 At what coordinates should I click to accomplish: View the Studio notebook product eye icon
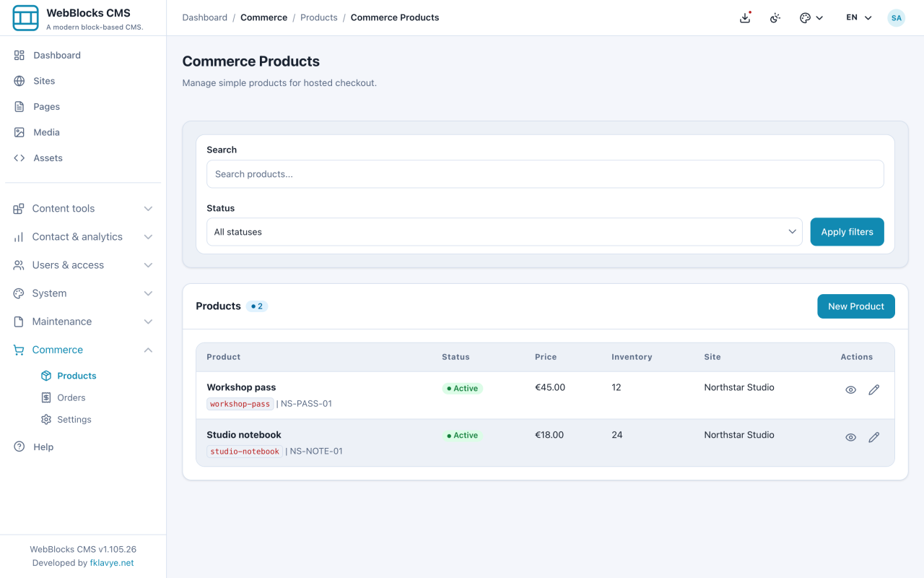851,437
